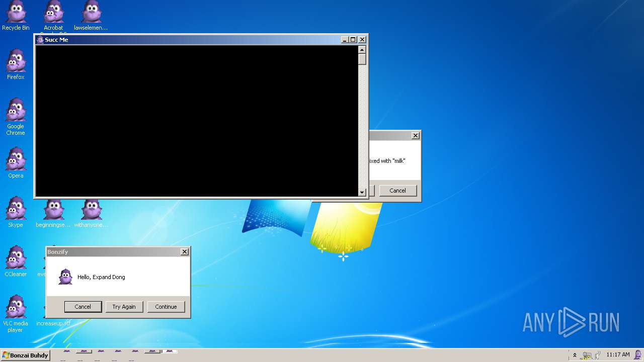Click the Succ Me scrollbar thumb
The width and height of the screenshot is (644, 362).
pos(362,59)
